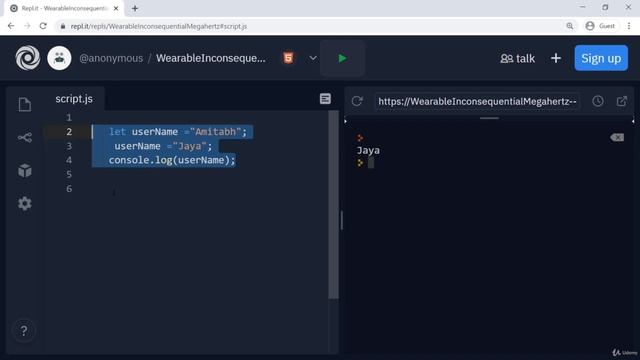This screenshot has width=640, height=360.
Task: Open the Version control sidebar icon
Action: [x=24, y=138]
